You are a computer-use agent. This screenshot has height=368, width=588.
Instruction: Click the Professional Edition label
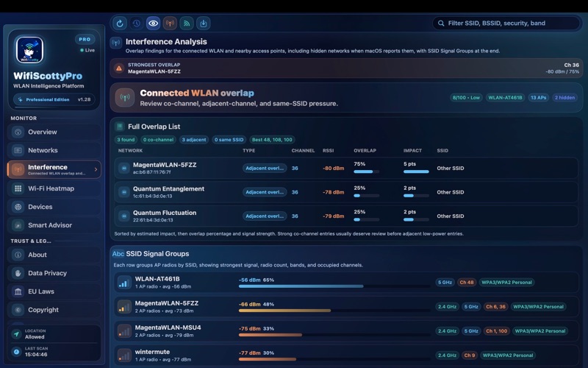(47, 99)
